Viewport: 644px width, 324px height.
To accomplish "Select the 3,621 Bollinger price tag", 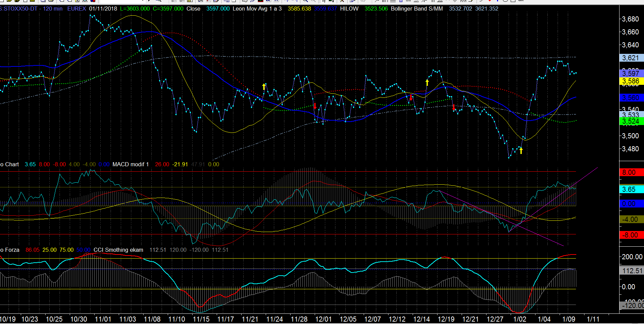I will point(632,58).
